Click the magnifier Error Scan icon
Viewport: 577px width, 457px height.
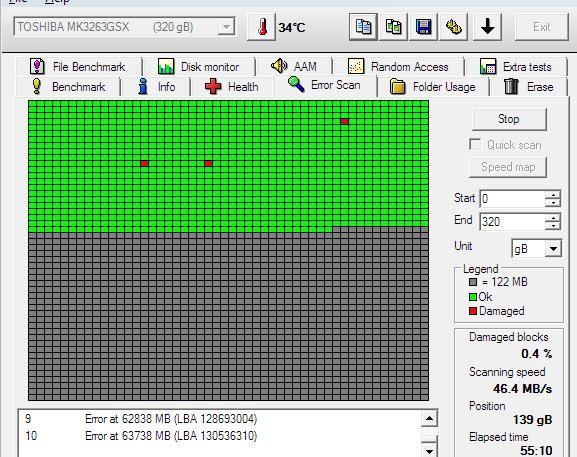click(296, 84)
